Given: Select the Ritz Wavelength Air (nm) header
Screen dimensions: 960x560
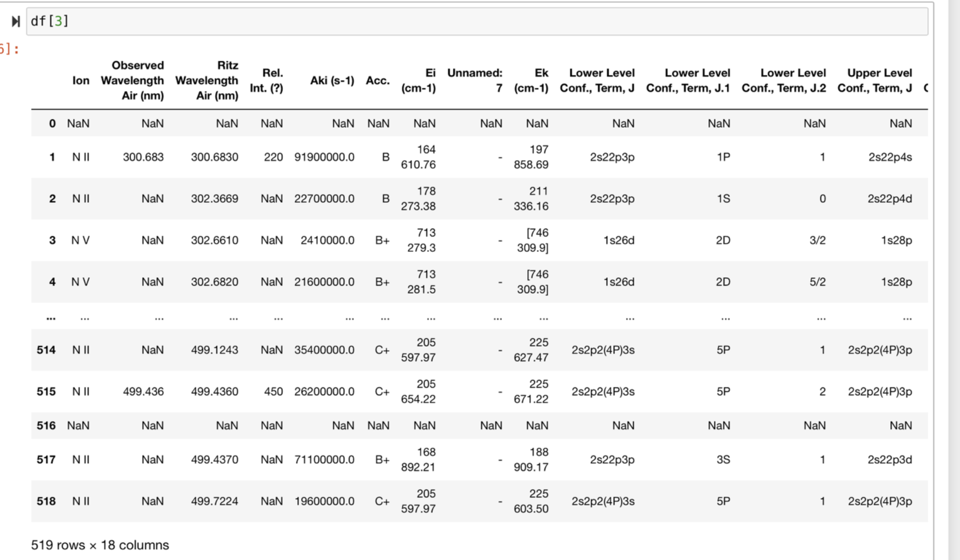Looking at the screenshot, I should point(207,81).
